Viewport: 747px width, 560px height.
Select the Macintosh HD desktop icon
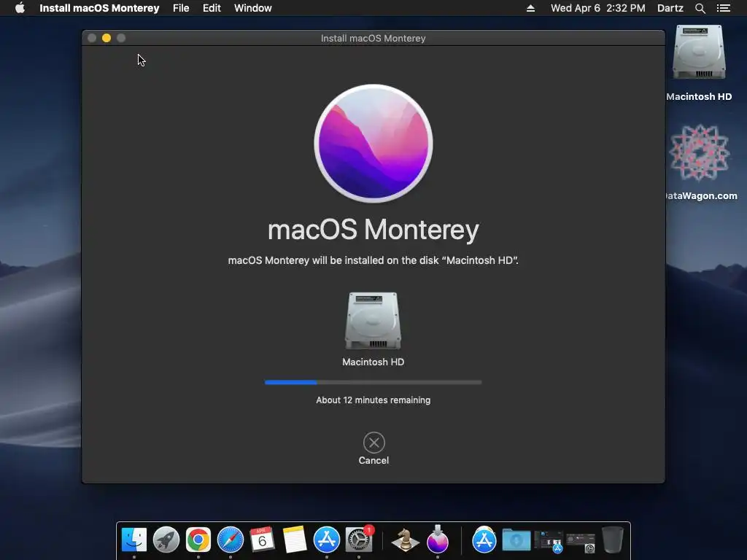[x=699, y=52]
